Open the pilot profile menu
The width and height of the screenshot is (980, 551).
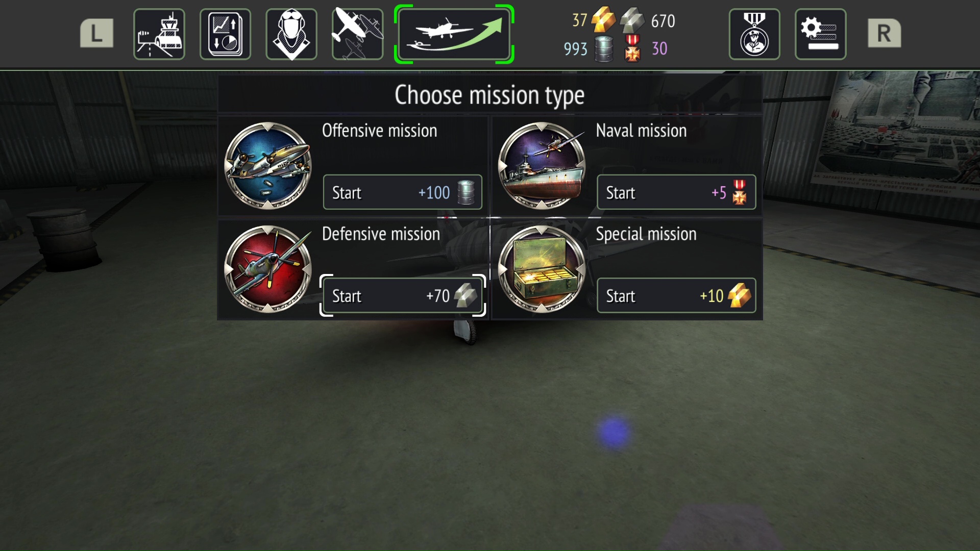click(291, 34)
